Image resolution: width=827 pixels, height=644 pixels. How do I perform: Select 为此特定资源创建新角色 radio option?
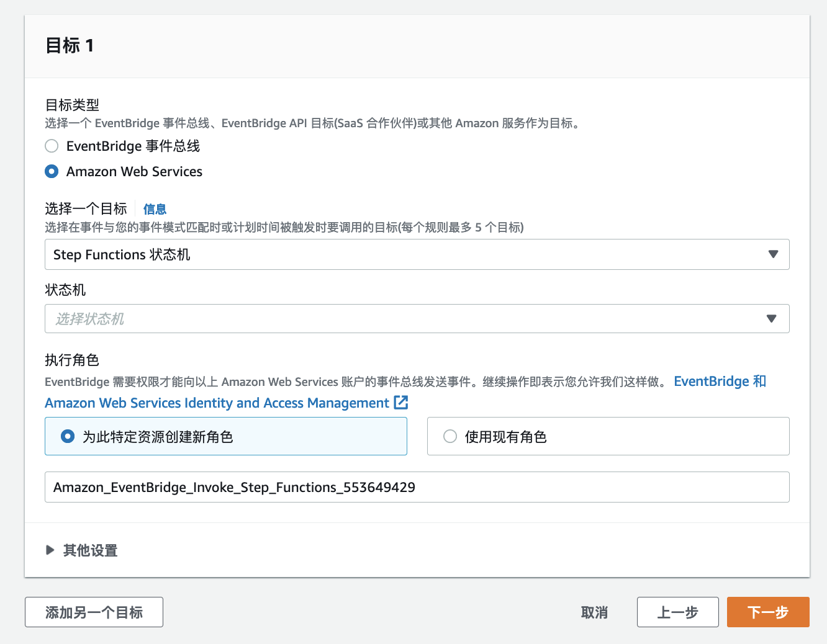point(68,437)
